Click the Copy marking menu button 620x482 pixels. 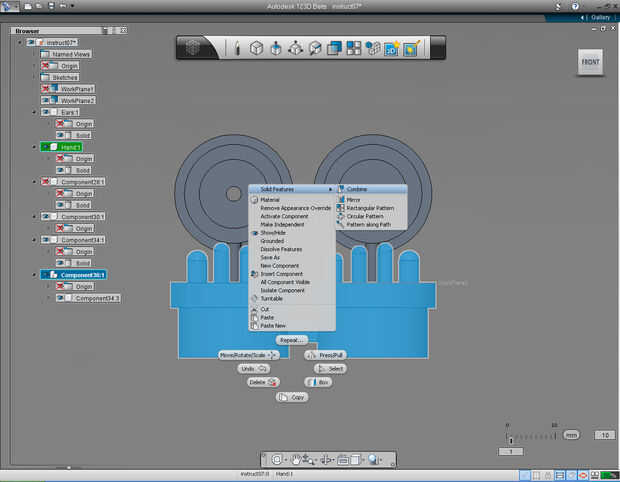[x=292, y=397]
